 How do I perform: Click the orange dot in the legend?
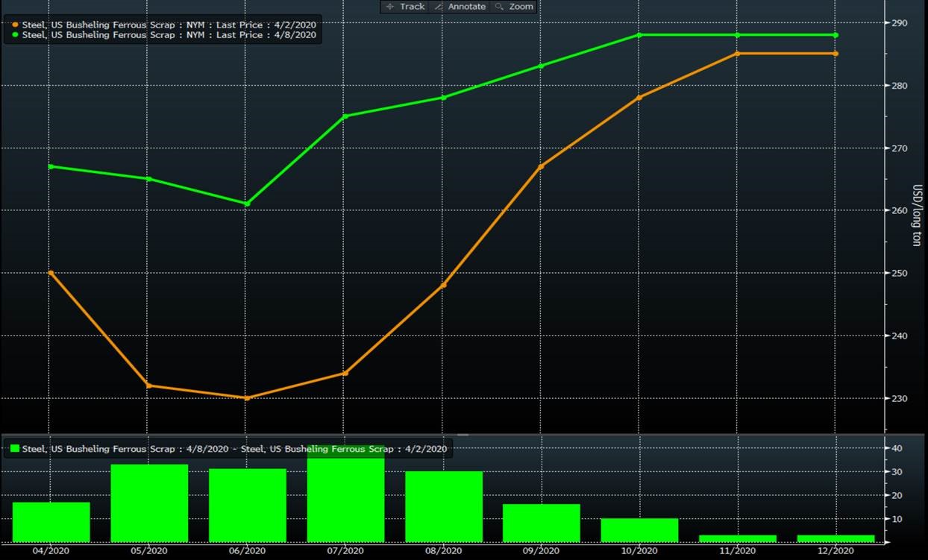(15, 25)
